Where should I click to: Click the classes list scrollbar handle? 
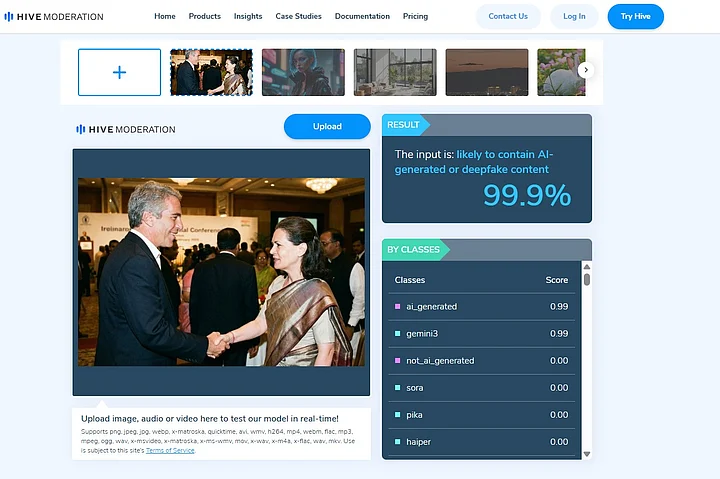point(587,280)
